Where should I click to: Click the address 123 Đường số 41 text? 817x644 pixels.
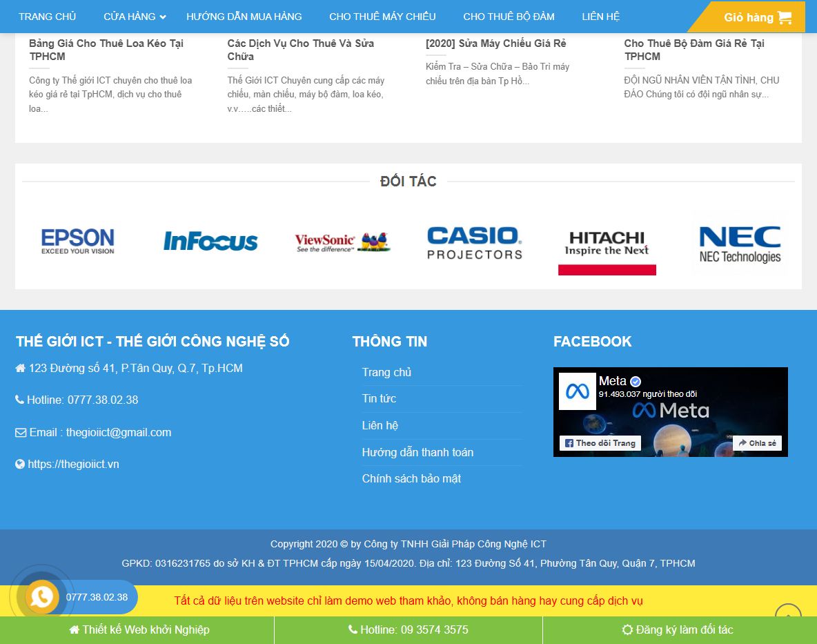135,369
